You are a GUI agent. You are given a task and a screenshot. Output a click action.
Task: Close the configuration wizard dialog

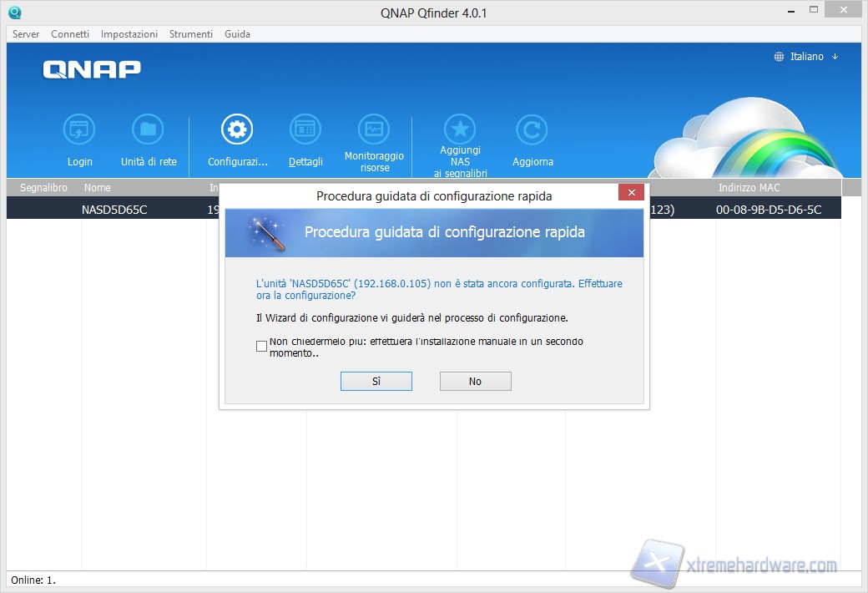pos(630,194)
